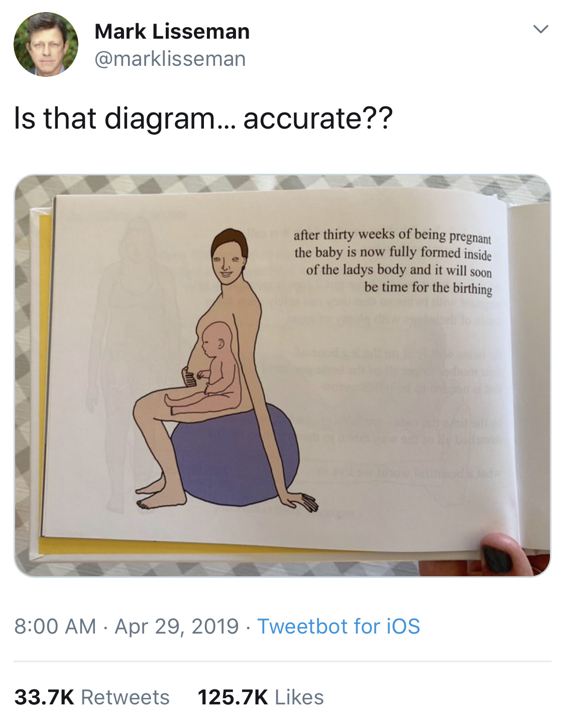
Task: Select the @marklisseman handle
Action: (x=170, y=59)
